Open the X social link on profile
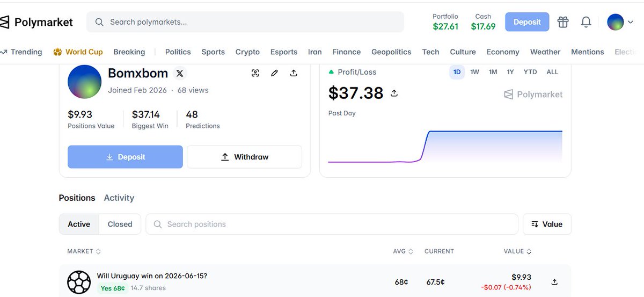 pyautogui.click(x=180, y=73)
